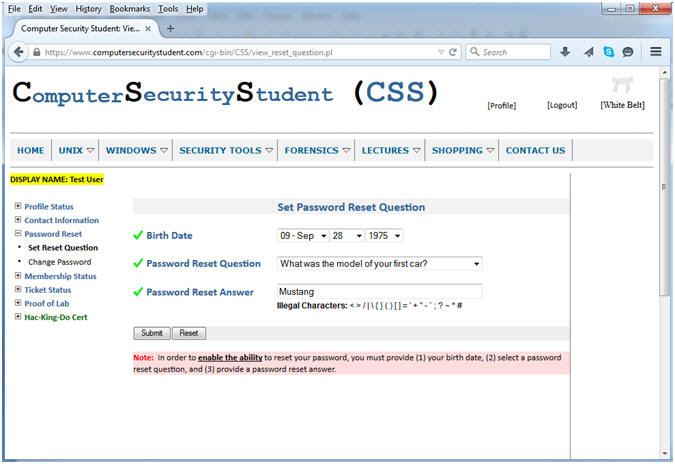Click the ComputerSecurityStudent (CSS) logo
The width and height of the screenshot is (675, 464).
tap(225, 93)
